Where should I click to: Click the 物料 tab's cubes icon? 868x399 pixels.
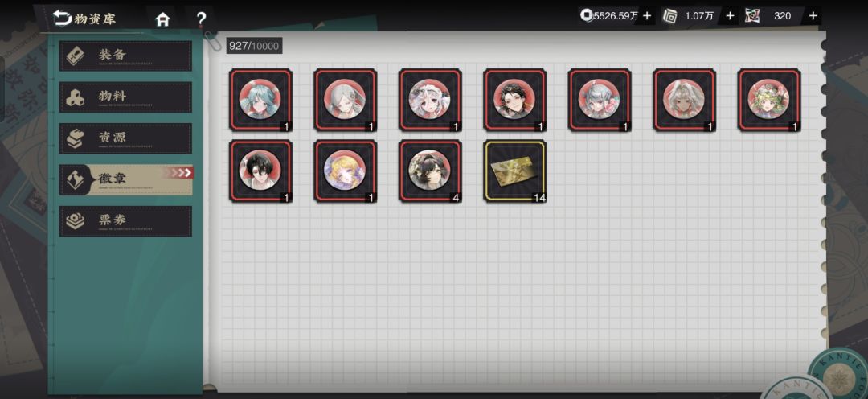click(x=76, y=97)
